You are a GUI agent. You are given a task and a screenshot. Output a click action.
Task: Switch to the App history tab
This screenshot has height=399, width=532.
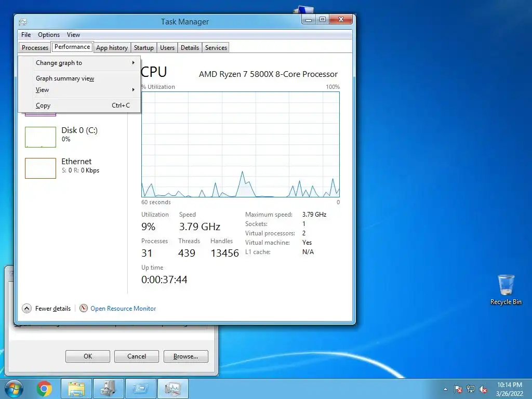click(112, 47)
